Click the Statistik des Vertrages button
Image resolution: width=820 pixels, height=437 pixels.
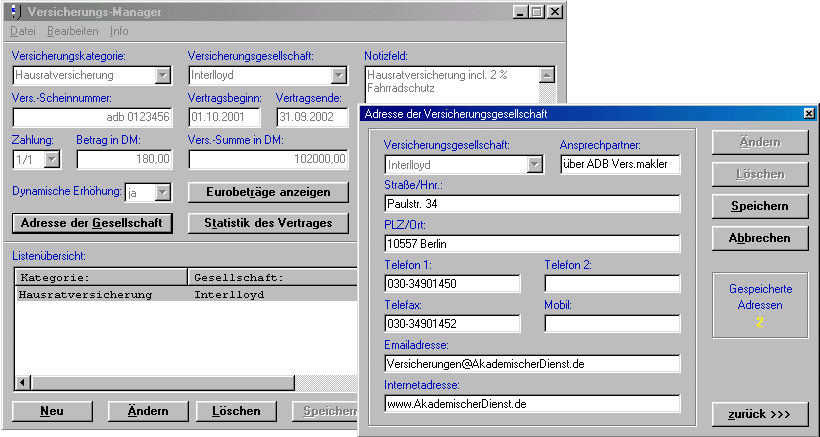pos(268,222)
